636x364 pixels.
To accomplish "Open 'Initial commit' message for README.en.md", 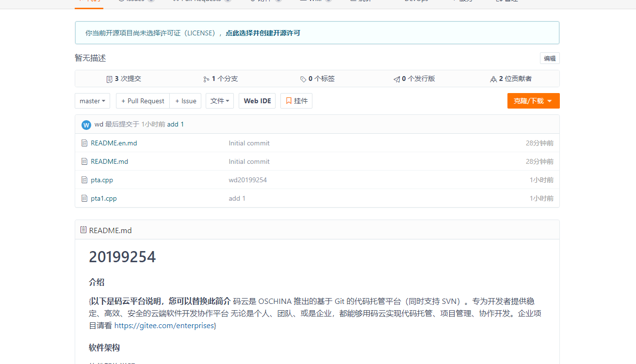I will pyautogui.click(x=249, y=143).
